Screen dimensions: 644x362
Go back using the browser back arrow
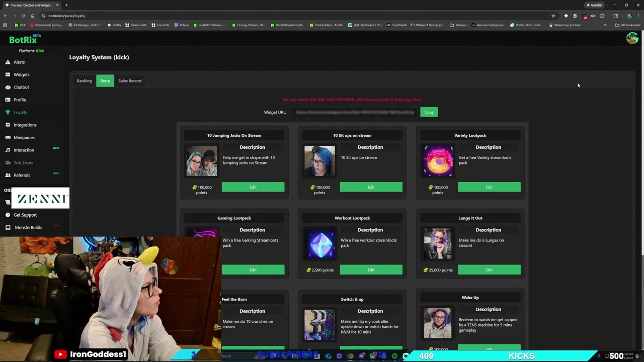6,16
